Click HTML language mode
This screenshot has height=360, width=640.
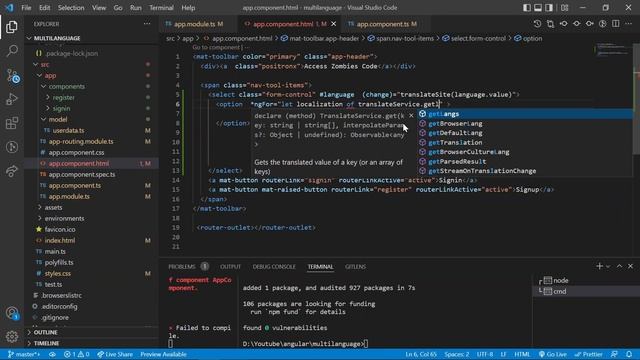[x=522, y=354]
